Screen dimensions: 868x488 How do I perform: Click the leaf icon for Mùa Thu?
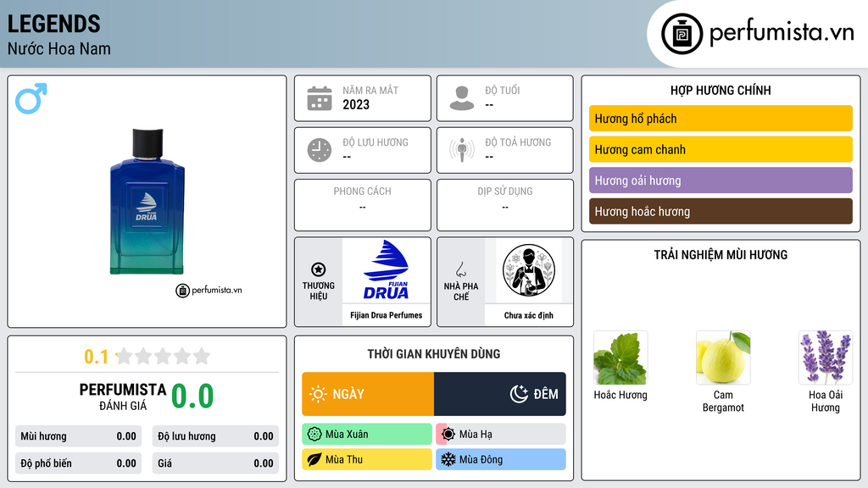tap(314, 460)
